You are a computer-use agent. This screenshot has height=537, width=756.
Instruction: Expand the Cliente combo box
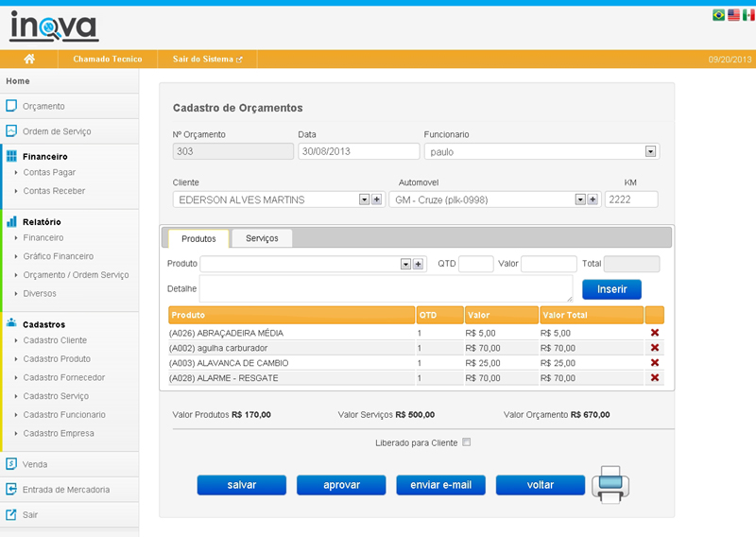(364, 199)
